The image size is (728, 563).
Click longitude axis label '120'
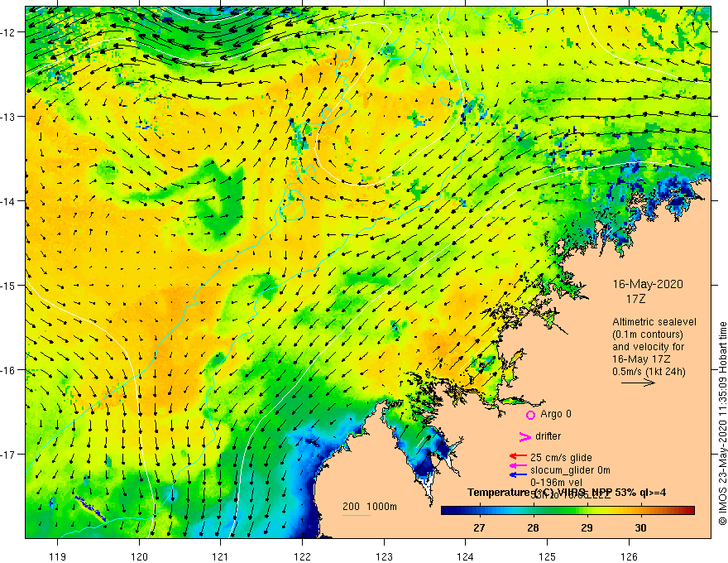tap(139, 556)
